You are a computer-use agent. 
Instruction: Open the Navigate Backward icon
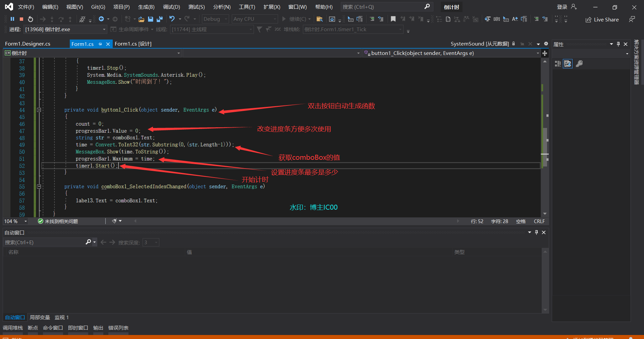pos(101,19)
